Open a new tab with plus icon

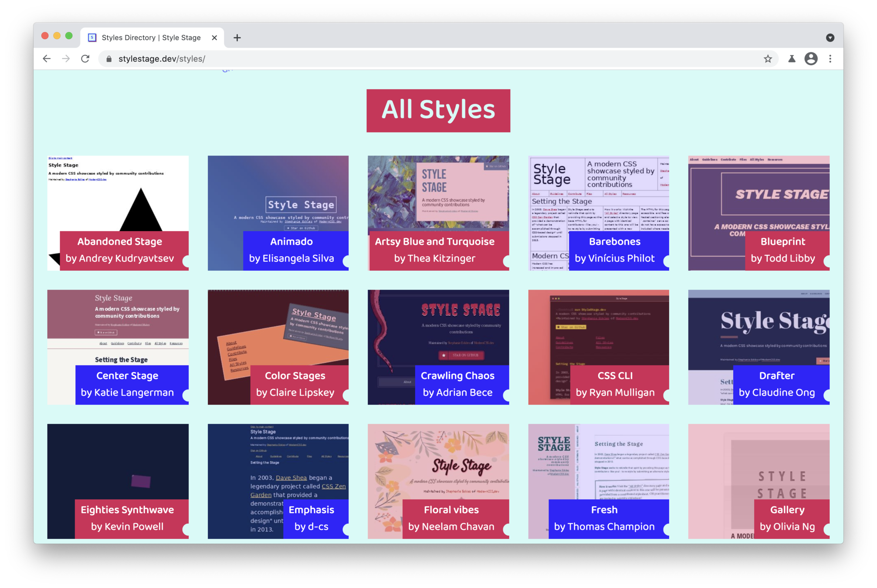(x=237, y=38)
